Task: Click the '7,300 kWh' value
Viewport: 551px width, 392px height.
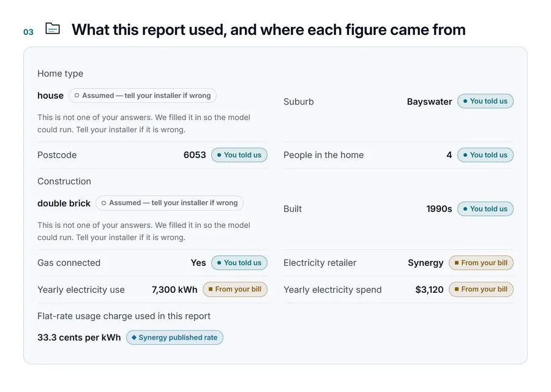Action: coord(174,290)
